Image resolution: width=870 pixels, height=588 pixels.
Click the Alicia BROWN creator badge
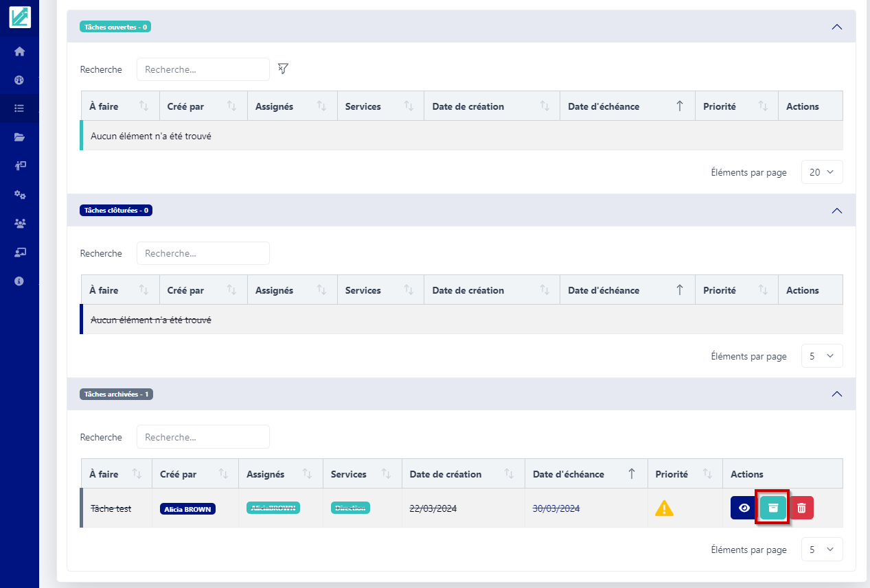tap(187, 509)
